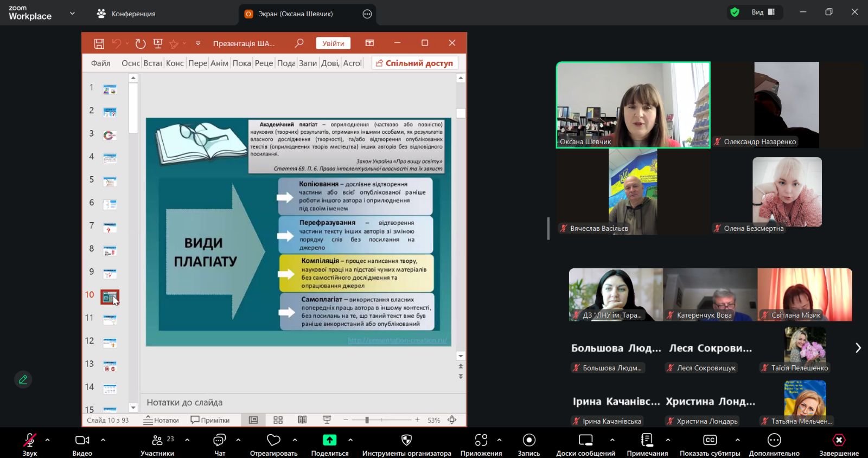Unmute microphone with Звук button
Viewport: 868px width, 458px height.
point(29,440)
